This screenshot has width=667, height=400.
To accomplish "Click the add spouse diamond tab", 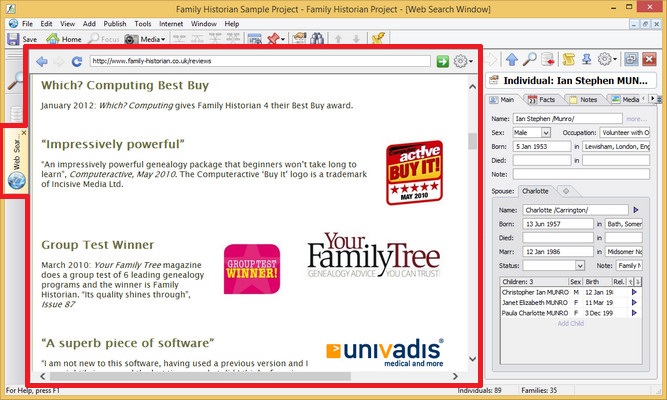I will click(566, 191).
